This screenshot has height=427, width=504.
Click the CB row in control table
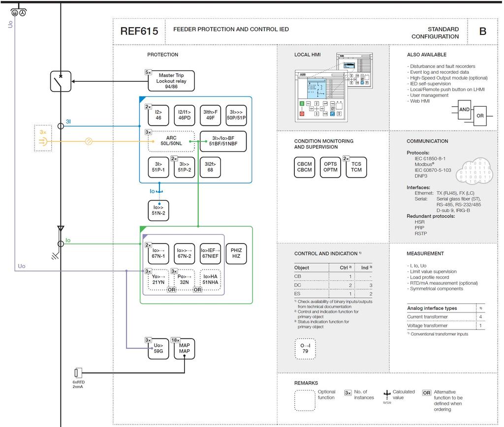point(333,276)
